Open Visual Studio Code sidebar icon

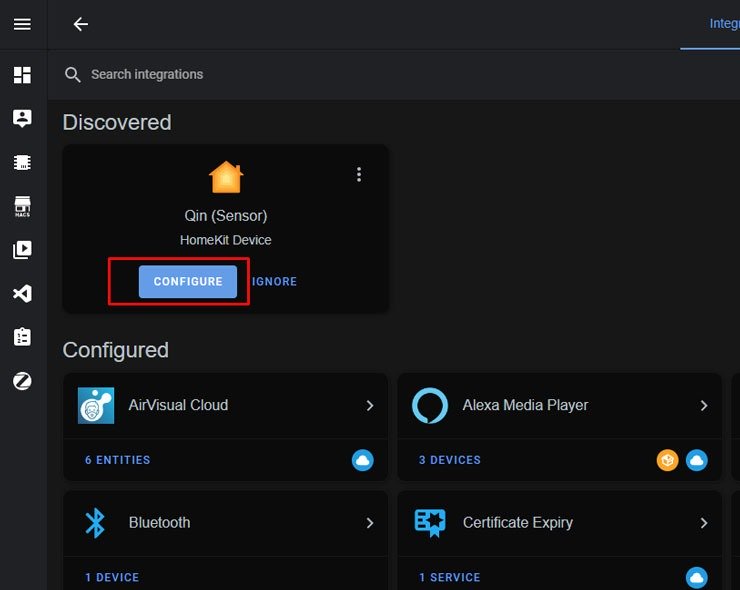point(22,294)
